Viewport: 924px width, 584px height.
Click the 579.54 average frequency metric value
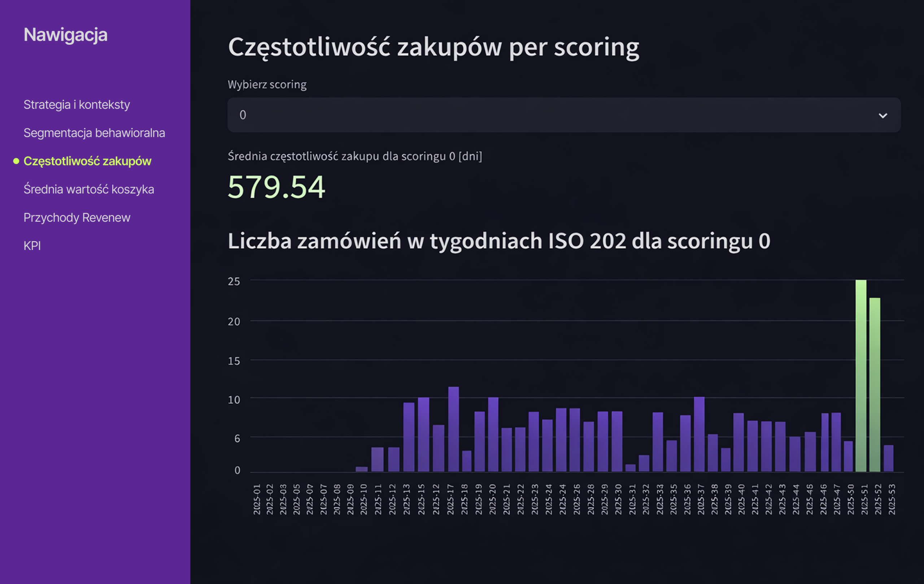point(276,187)
